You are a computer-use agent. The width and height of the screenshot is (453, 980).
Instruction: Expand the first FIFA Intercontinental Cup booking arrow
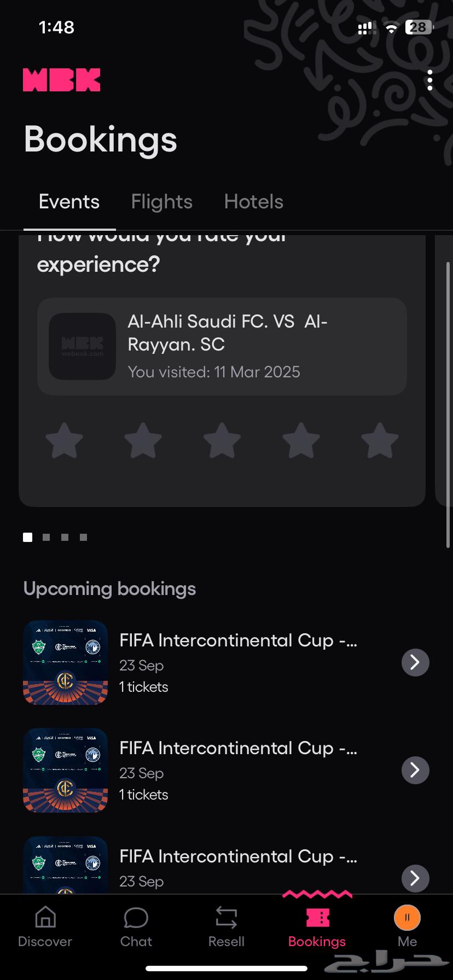point(415,662)
